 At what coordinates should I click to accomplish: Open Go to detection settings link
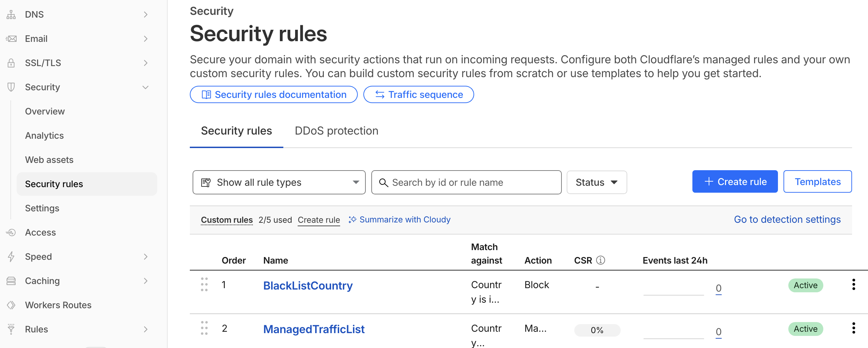787,220
